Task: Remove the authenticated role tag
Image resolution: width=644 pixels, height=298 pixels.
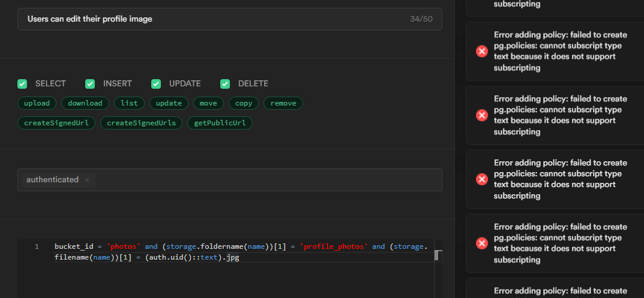Action: click(87, 180)
